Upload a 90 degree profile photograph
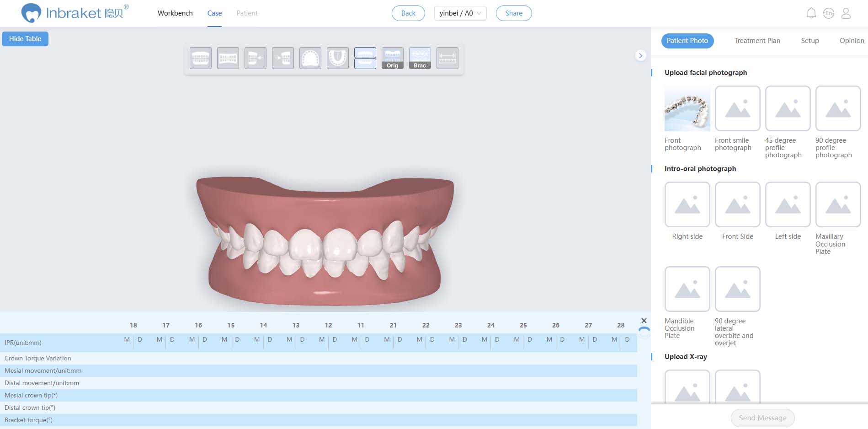Screen dimensions: 868x429 click(x=838, y=108)
